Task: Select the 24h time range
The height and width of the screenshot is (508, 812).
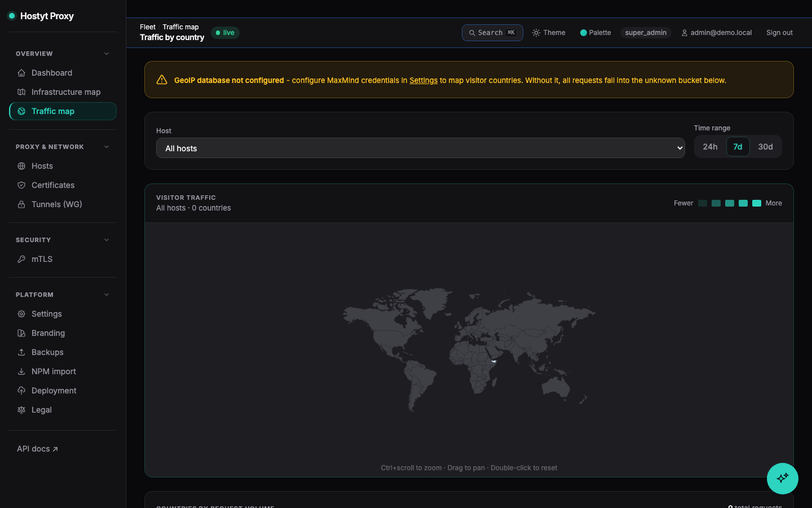Action: tap(710, 147)
